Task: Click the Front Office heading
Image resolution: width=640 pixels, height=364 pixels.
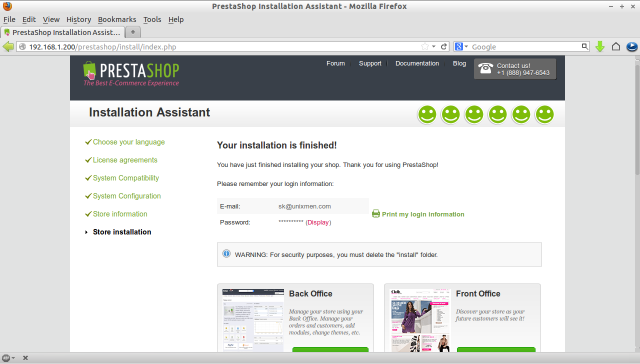Action: tap(478, 293)
